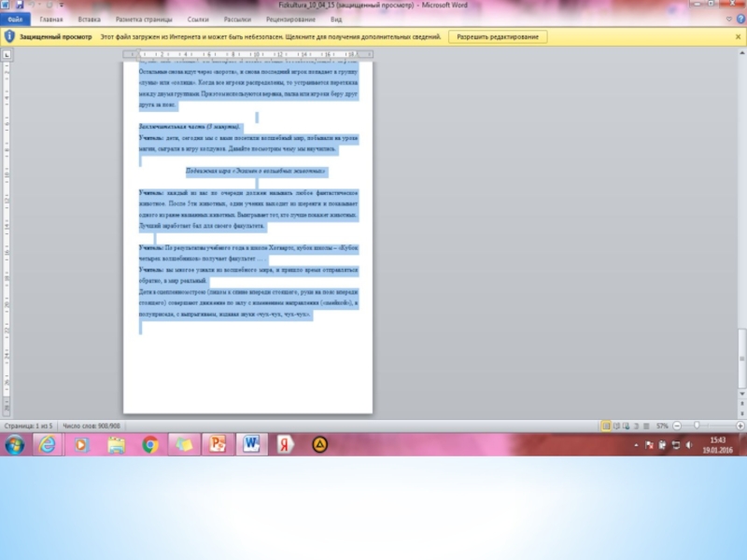The width and height of the screenshot is (747, 560).
Task: Click the Undo arrow in Quick Access Toolbar
Action: 32,5
